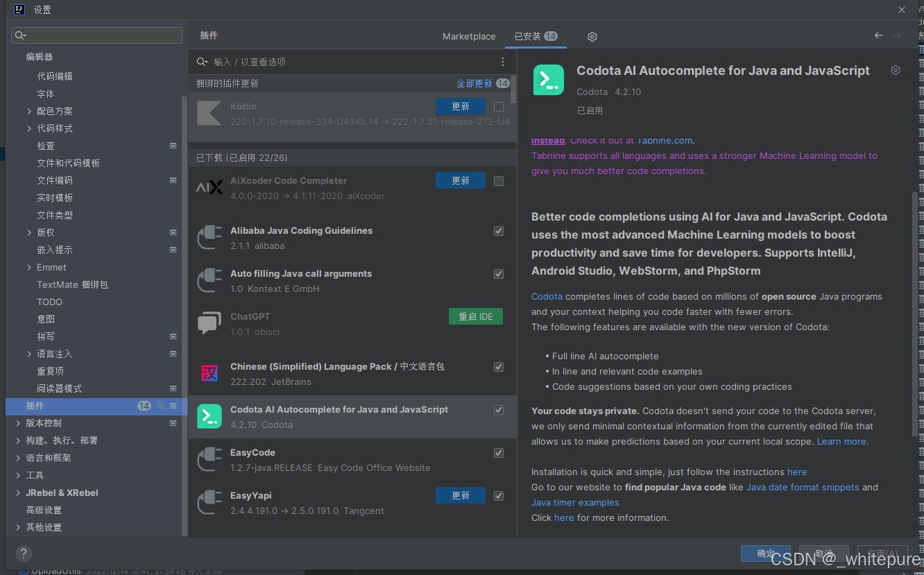Disable the EasyCode plugin checkbox
The image size is (924, 575).
coord(499,453)
